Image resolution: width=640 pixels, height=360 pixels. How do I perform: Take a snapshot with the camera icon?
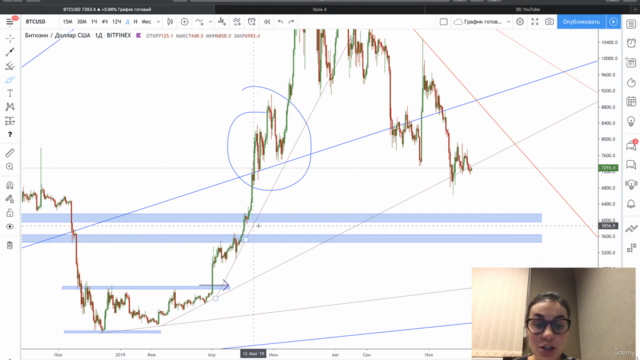(549, 22)
